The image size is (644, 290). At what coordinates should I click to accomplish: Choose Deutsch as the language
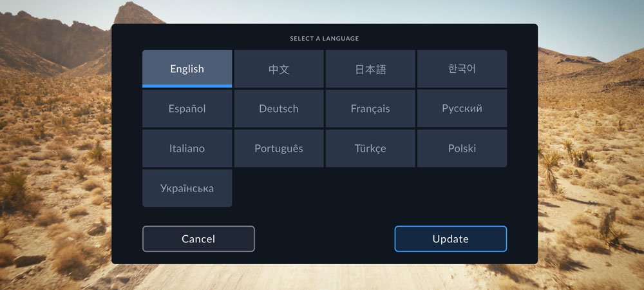[279, 108]
